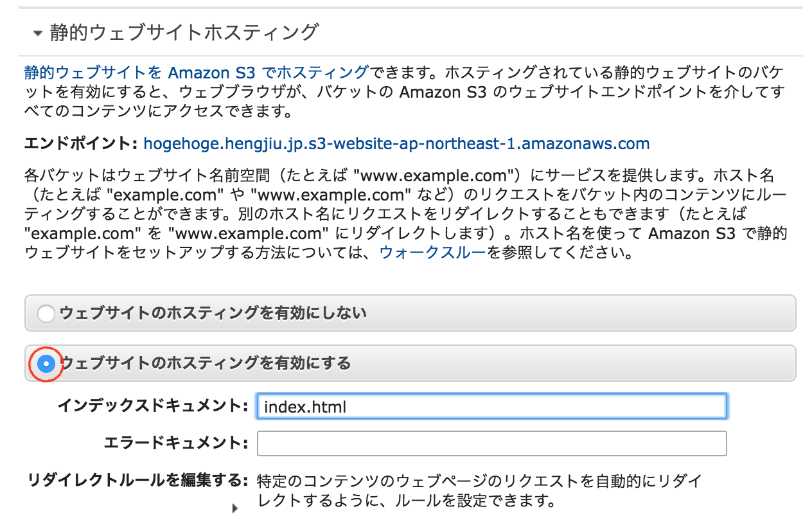The image size is (812, 527).
Task: Click the redirect rules description text
Action: click(x=478, y=490)
